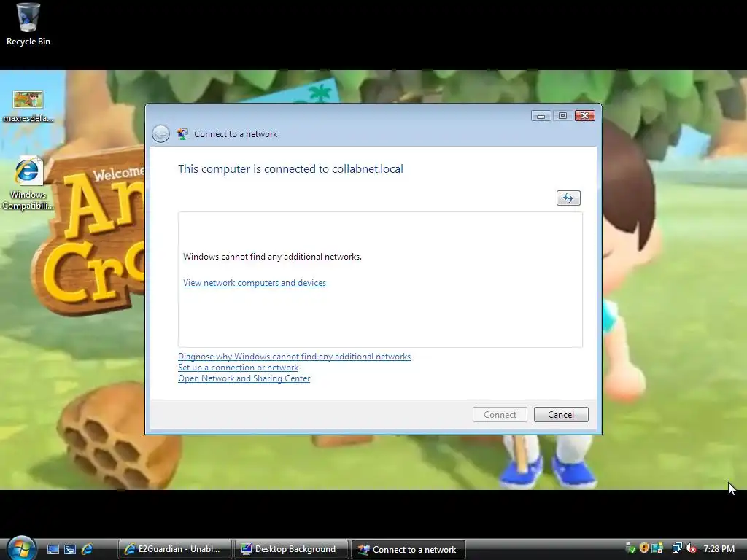Viewport: 747px width, 560px height.
Task: Click 'This computer is connected to collabnet.local' heading
Action: click(290, 169)
